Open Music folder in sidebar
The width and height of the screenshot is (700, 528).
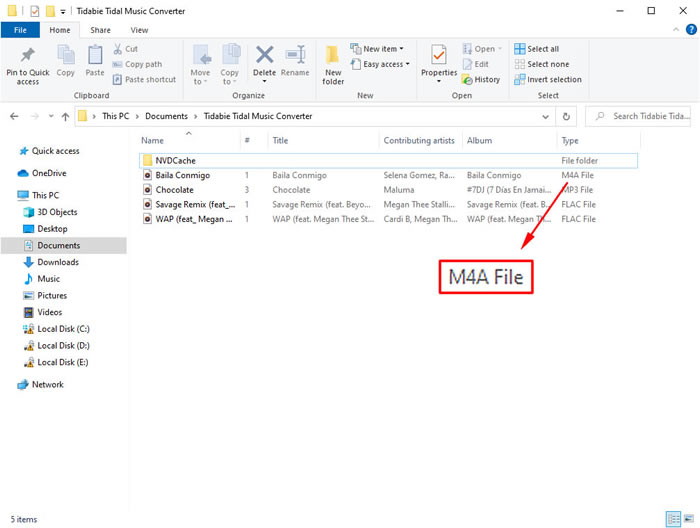tap(42, 279)
